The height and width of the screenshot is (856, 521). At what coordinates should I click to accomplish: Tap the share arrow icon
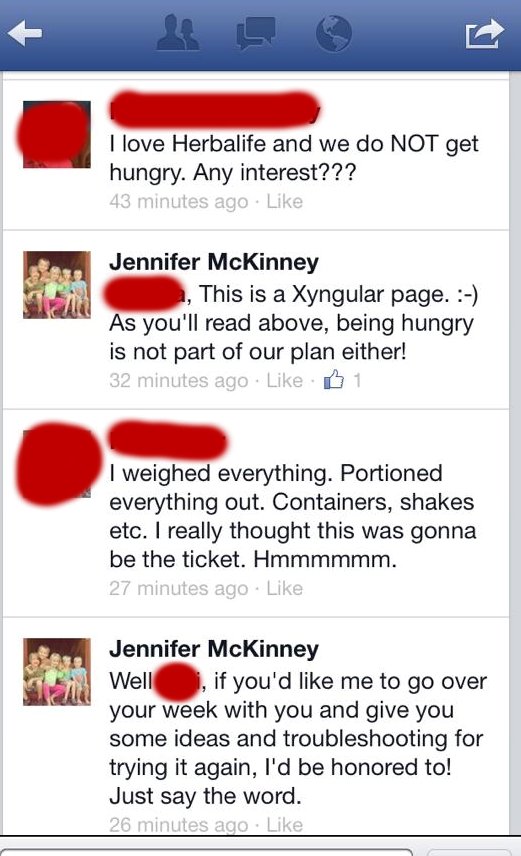click(484, 34)
